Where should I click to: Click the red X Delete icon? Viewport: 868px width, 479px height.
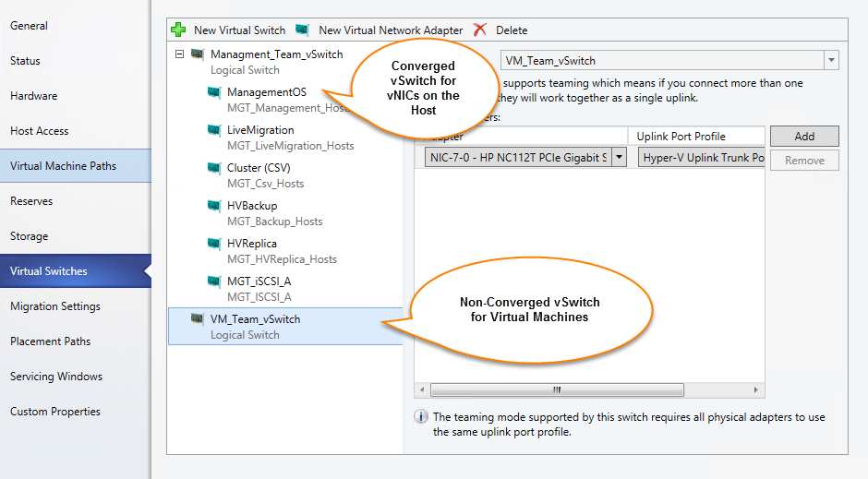pyautogui.click(x=480, y=30)
